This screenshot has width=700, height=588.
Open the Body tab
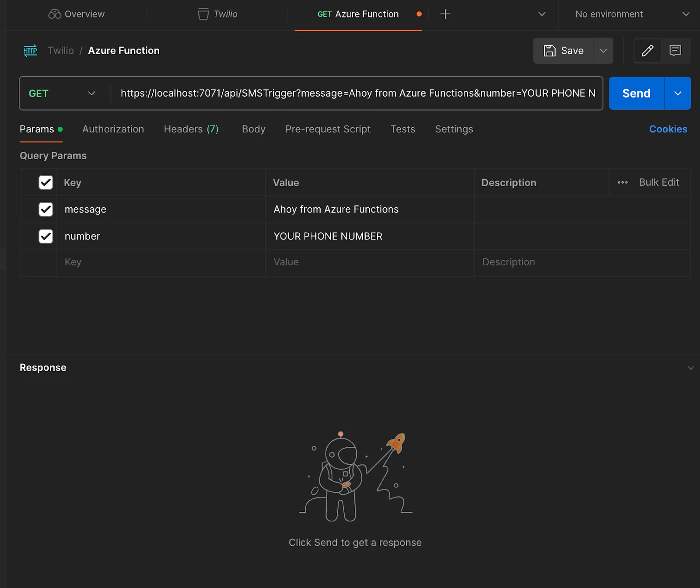254,129
